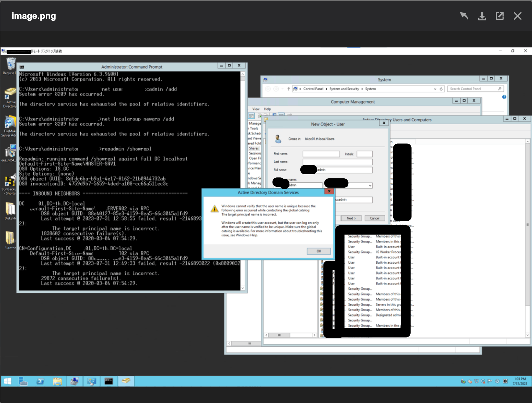Open the Disk2vhd folder on desktop

click(10, 211)
